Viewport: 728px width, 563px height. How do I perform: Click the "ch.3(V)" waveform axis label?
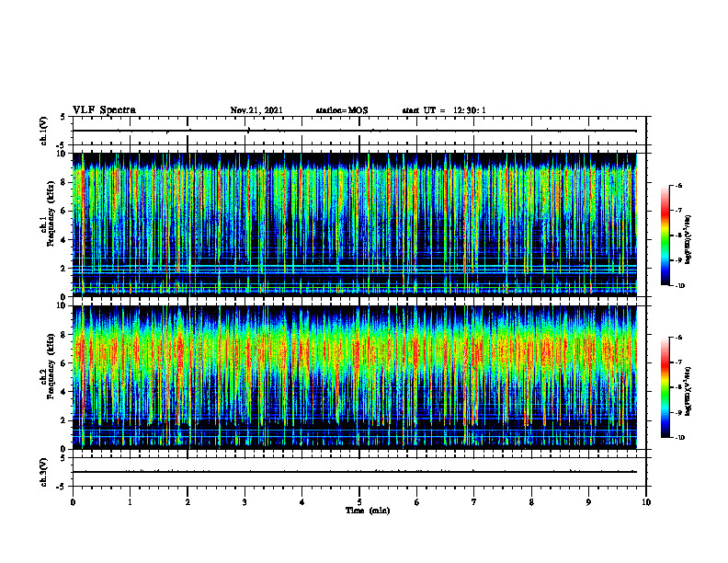tap(43, 472)
